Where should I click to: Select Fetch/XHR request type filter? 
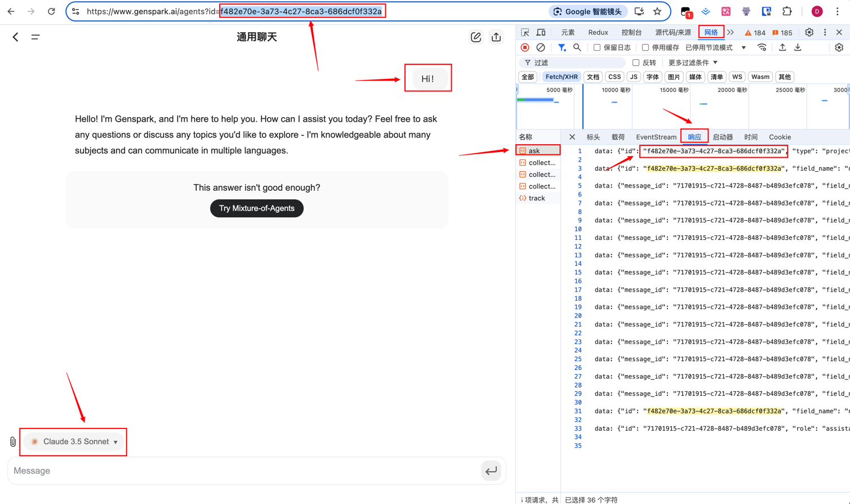(562, 77)
